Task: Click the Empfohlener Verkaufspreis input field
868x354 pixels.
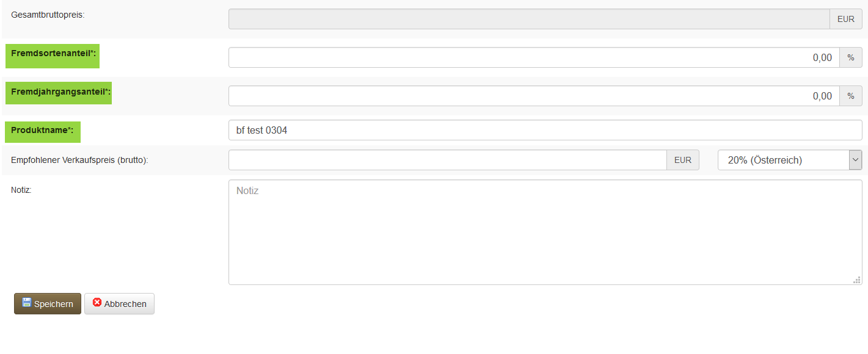Action: click(447, 160)
